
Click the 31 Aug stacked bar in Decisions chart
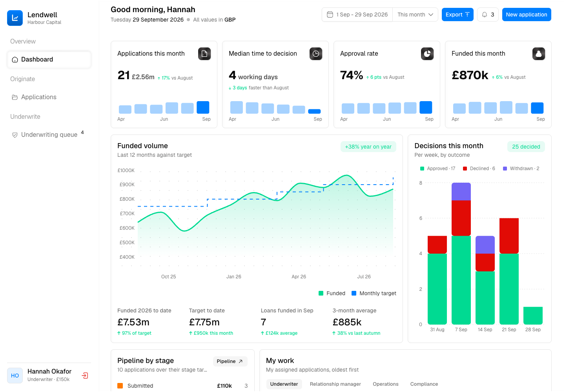(437, 280)
